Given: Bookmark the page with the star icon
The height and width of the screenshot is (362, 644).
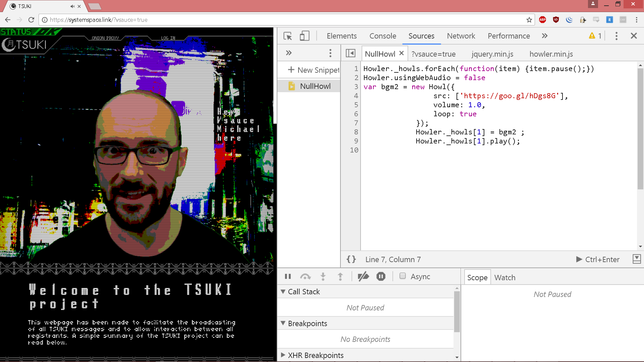Looking at the screenshot, I should coord(529,20).
